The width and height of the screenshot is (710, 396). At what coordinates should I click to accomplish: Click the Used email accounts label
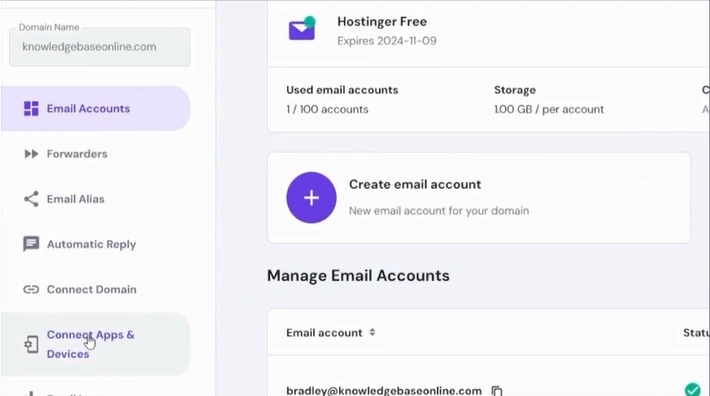(342, 90)
